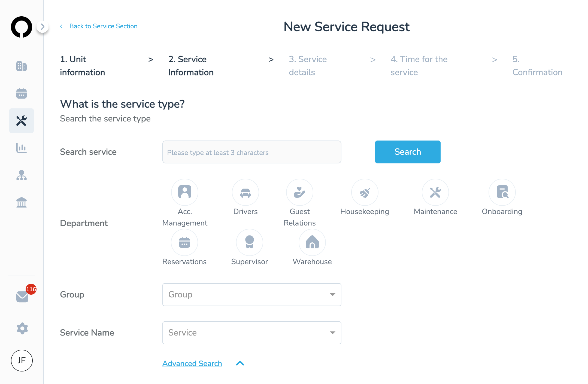Open the calendar icon in sidebar

click(22, 93)
